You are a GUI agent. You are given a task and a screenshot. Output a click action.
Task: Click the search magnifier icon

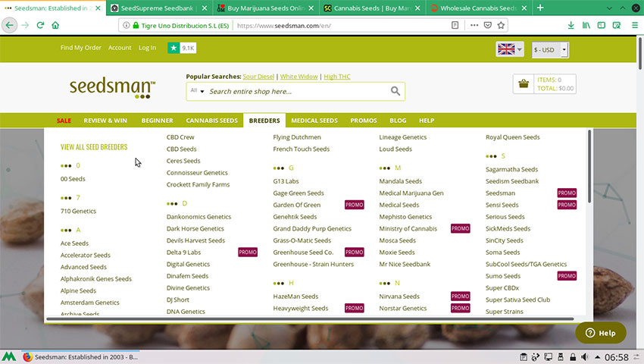(x=395, y=91)
